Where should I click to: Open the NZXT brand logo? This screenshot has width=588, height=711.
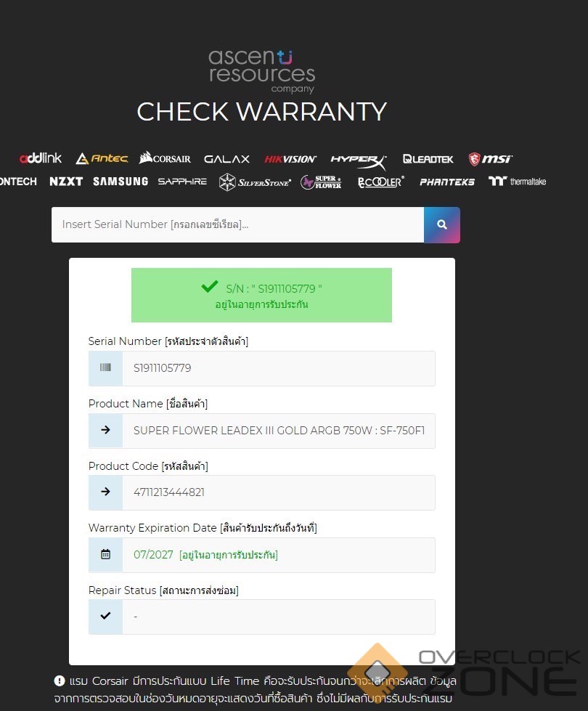(66, 182)
